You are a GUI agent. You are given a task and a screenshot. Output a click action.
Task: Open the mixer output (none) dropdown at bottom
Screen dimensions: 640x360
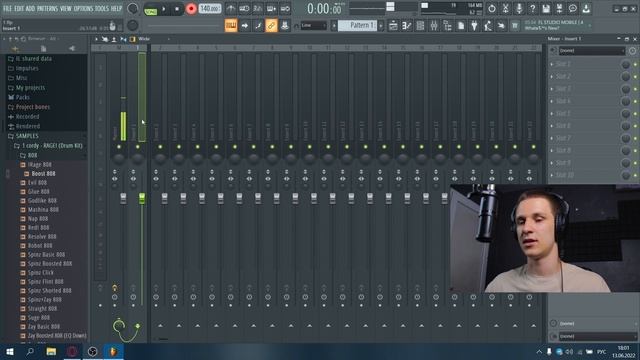[x=598, y=336]
